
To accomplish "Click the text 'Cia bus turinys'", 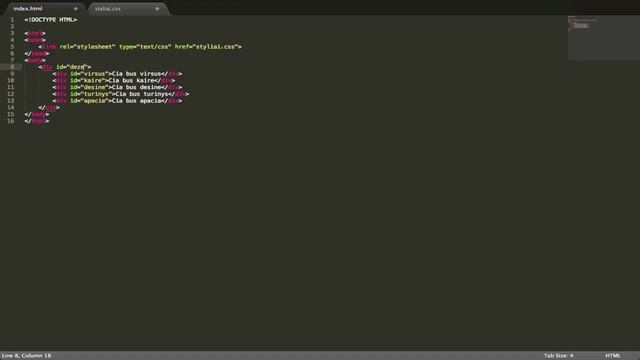I will [142, 94].
